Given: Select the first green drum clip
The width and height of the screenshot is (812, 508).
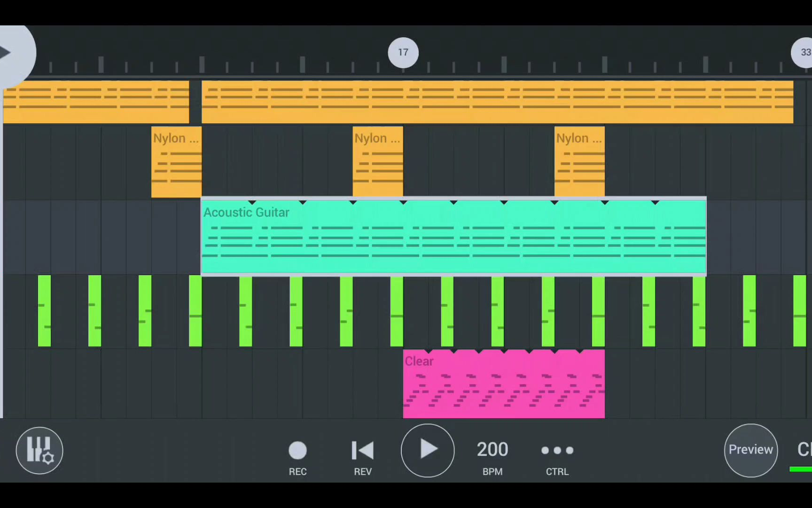Looking at the screenshot, I should tap(44, 311).
